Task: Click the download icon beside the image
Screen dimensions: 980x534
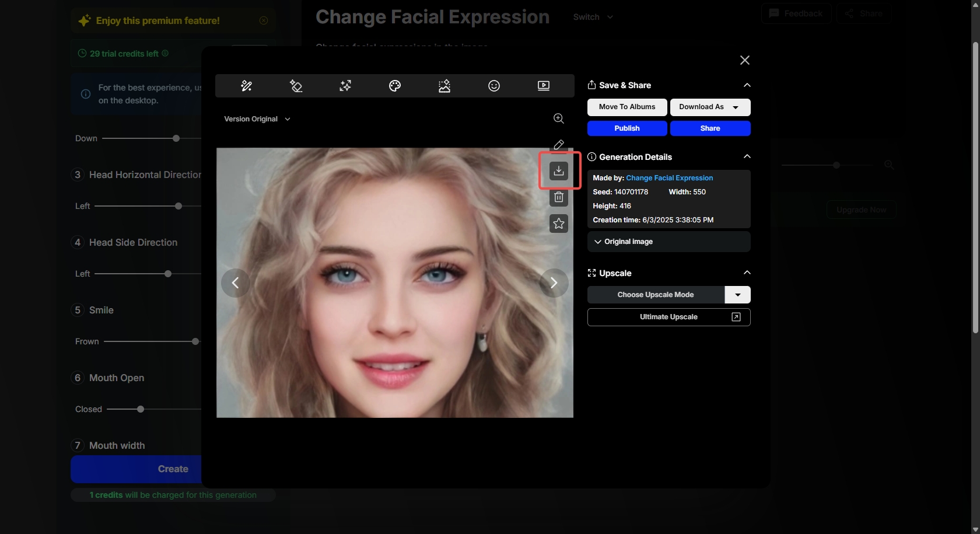Action: tap(559, 170)
